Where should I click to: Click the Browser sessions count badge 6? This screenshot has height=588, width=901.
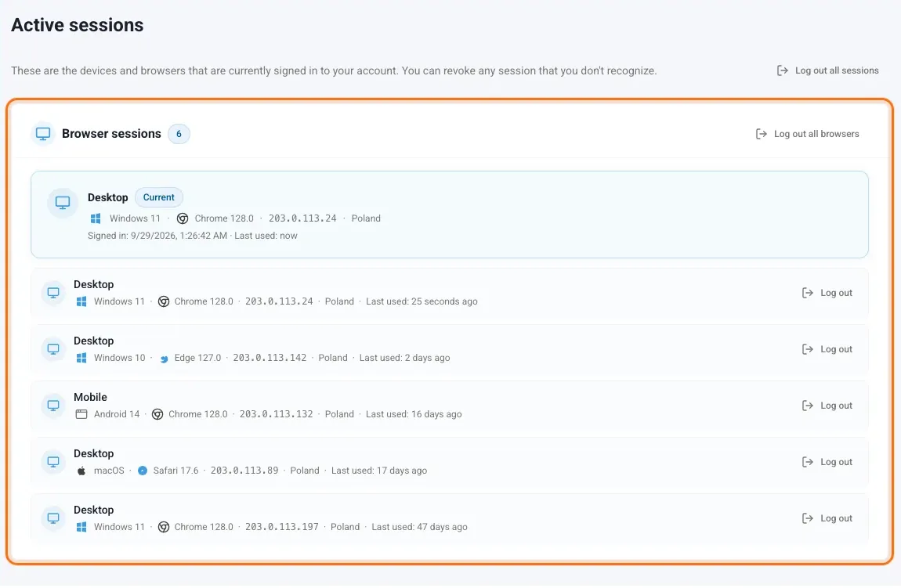[179, 134]
